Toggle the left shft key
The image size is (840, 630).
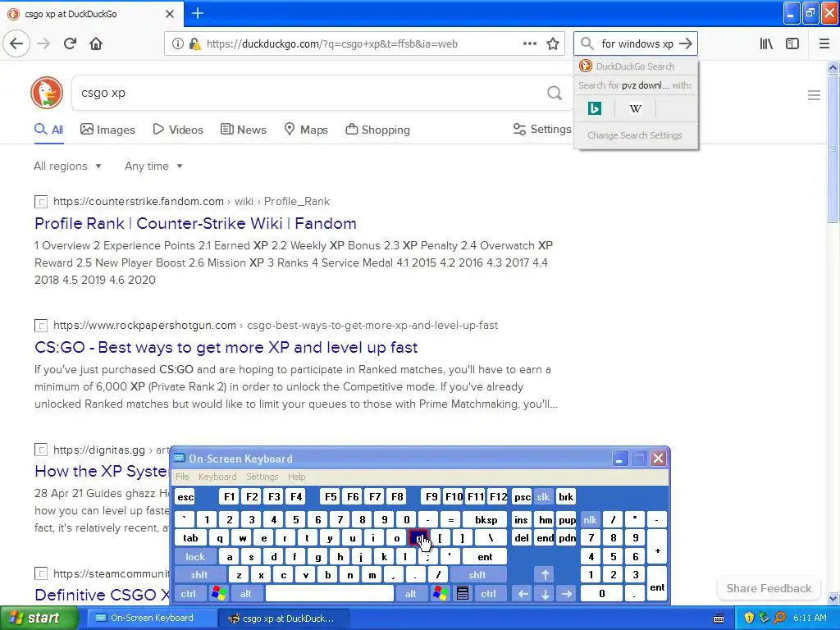(x=199, y=575)
